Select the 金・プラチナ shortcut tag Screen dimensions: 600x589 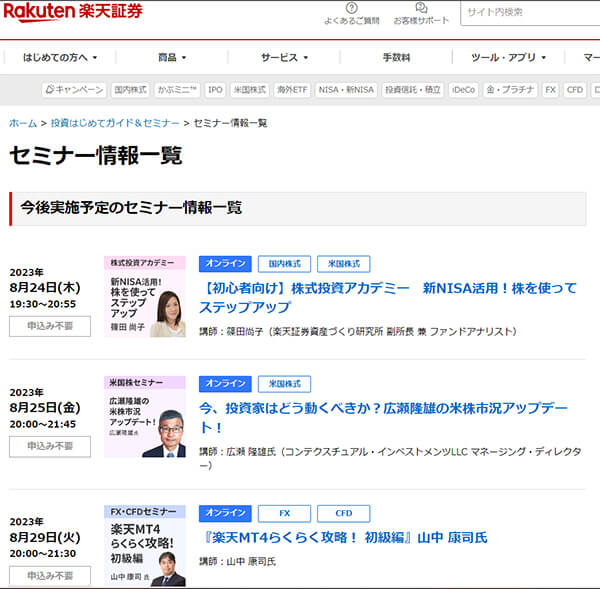tap(510, 90)
